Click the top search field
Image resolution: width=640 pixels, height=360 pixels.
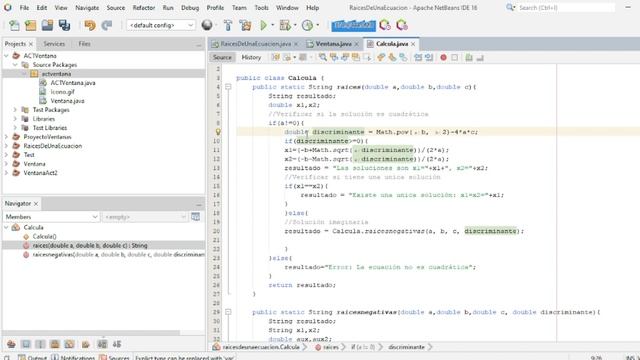(567, 7)
